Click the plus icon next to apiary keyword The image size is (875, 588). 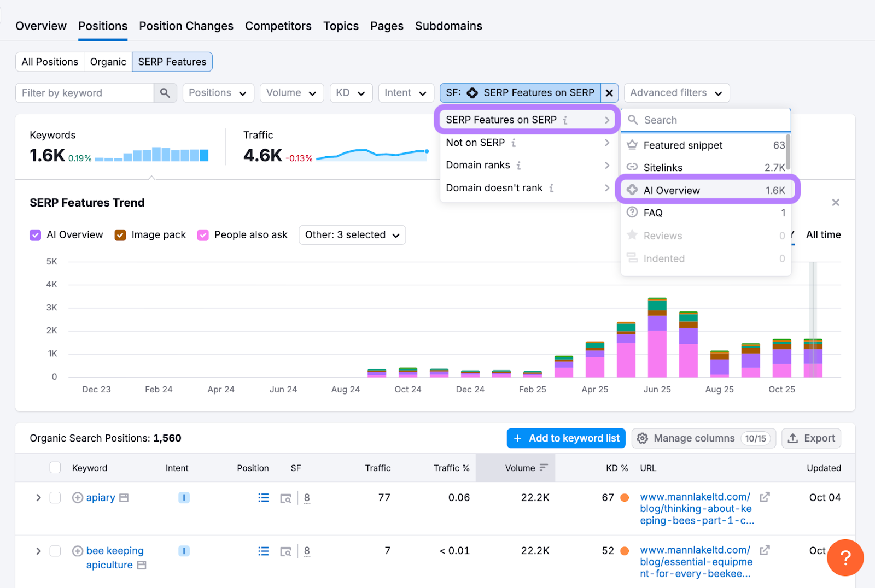coord(78,498)
